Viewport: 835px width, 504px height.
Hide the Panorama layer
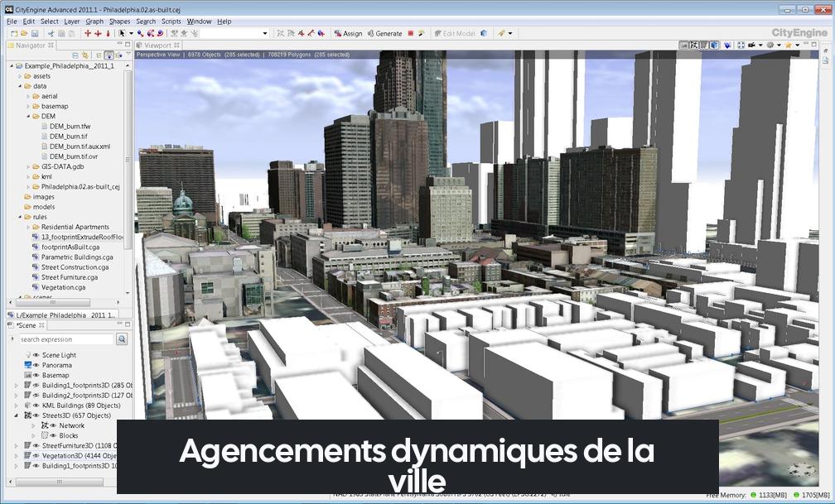pyautogui.click(x=36, y=365)
